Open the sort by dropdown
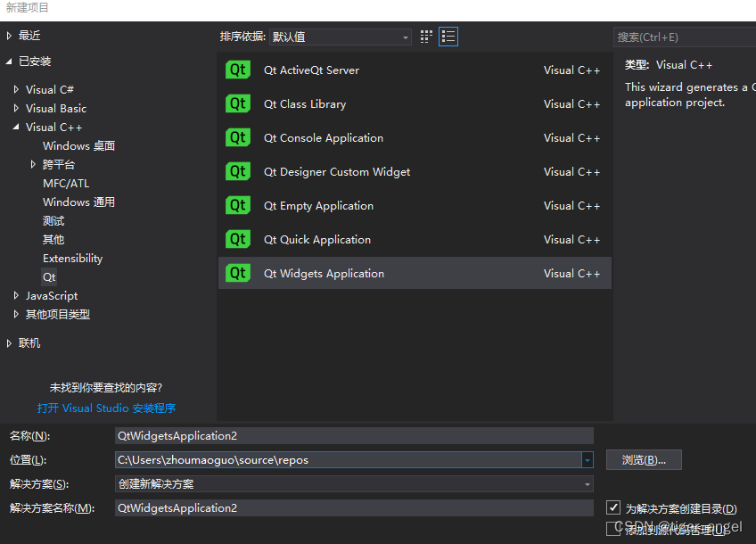 tap(341, 37)
